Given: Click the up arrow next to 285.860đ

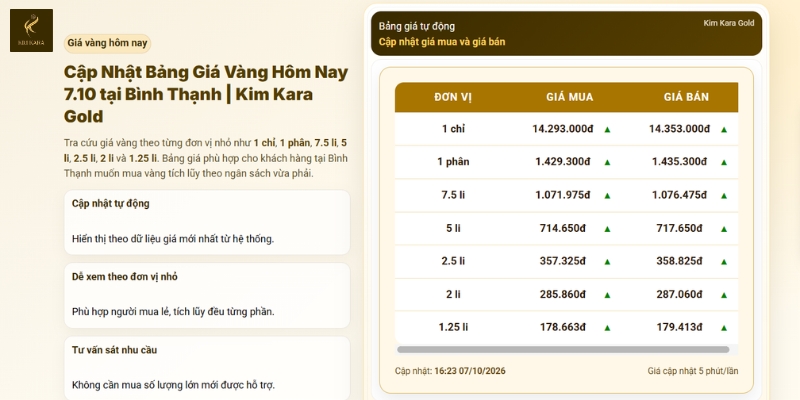Looking at the screenshot, I should click(x=607, y=295).
